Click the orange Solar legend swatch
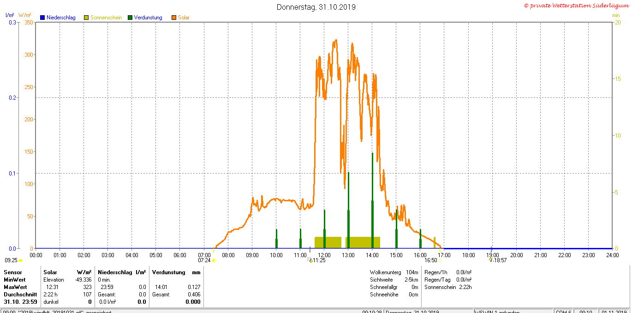 point(174,18)
